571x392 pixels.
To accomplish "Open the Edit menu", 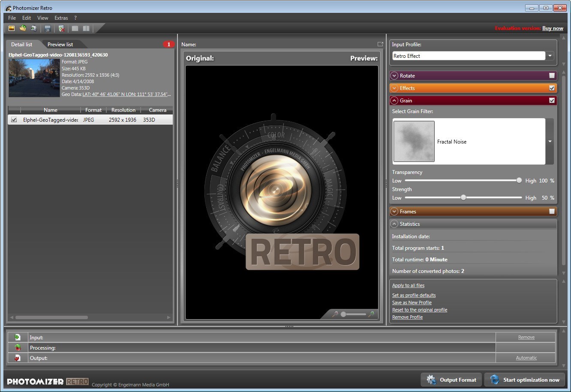I will [x=27, y=18].
